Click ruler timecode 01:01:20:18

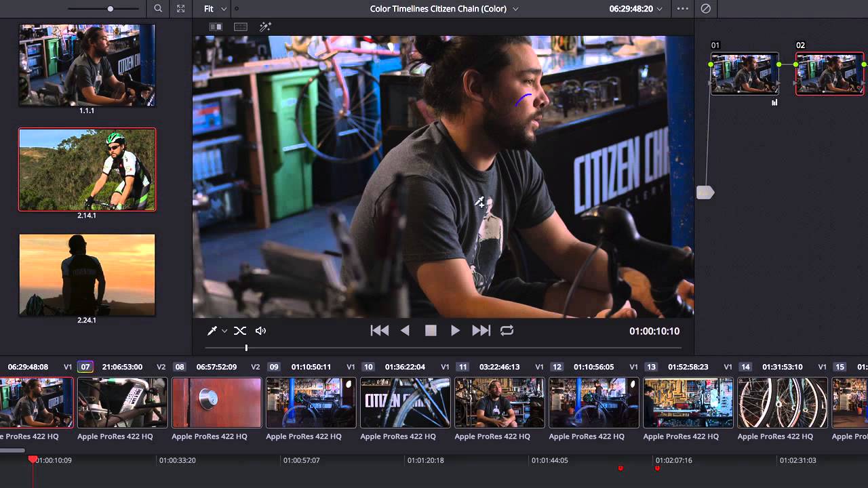[426, 460]
